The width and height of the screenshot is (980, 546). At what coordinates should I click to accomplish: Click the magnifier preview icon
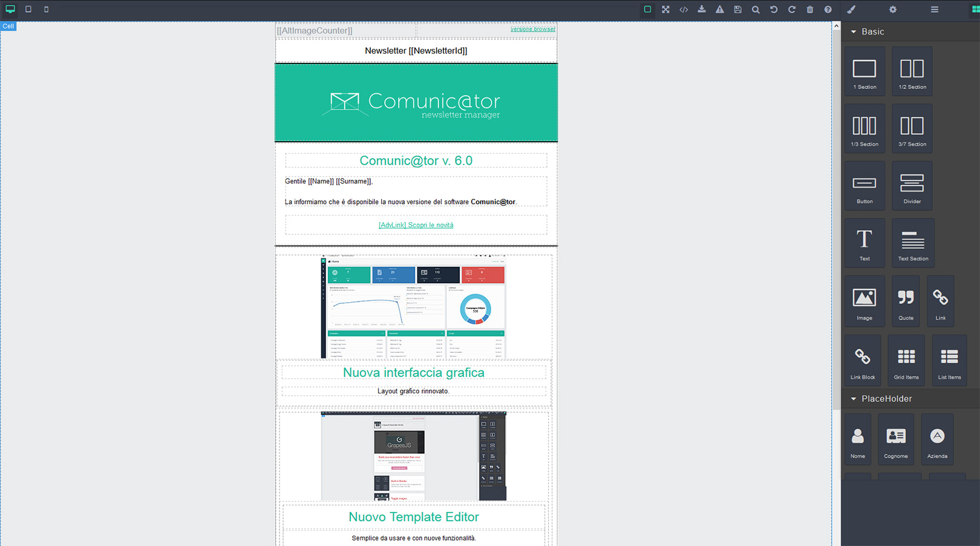pyautogui.click(x=756, y=9)
